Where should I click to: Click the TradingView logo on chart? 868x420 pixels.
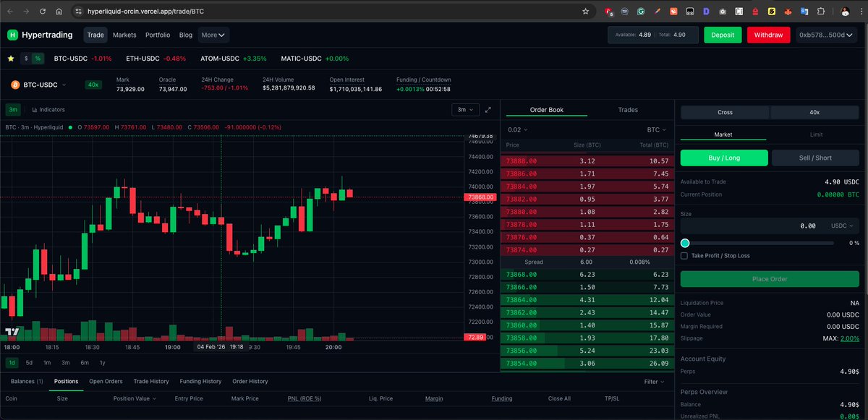12,333
